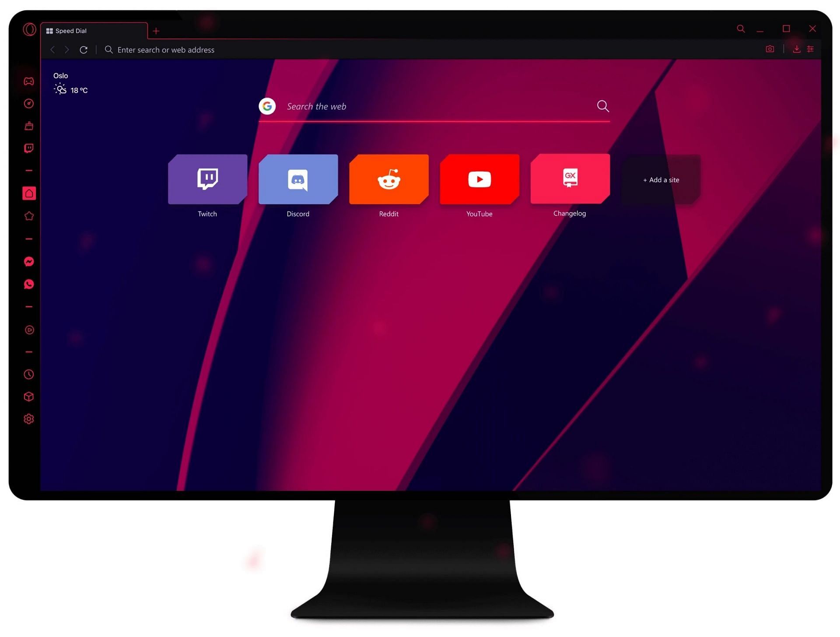Click Add a site button
The width and height of the screenshot is (840, 637).
point(661,179)
